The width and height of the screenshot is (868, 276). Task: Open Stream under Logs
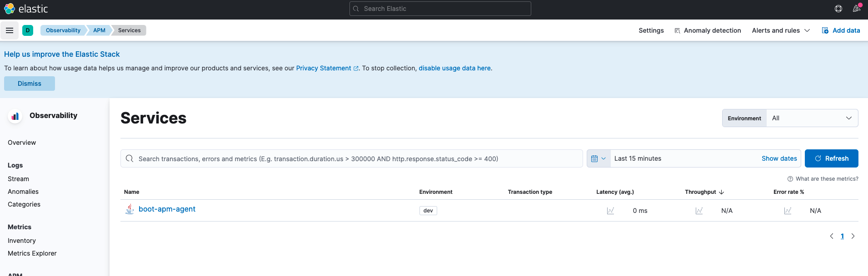coord(18,179)
